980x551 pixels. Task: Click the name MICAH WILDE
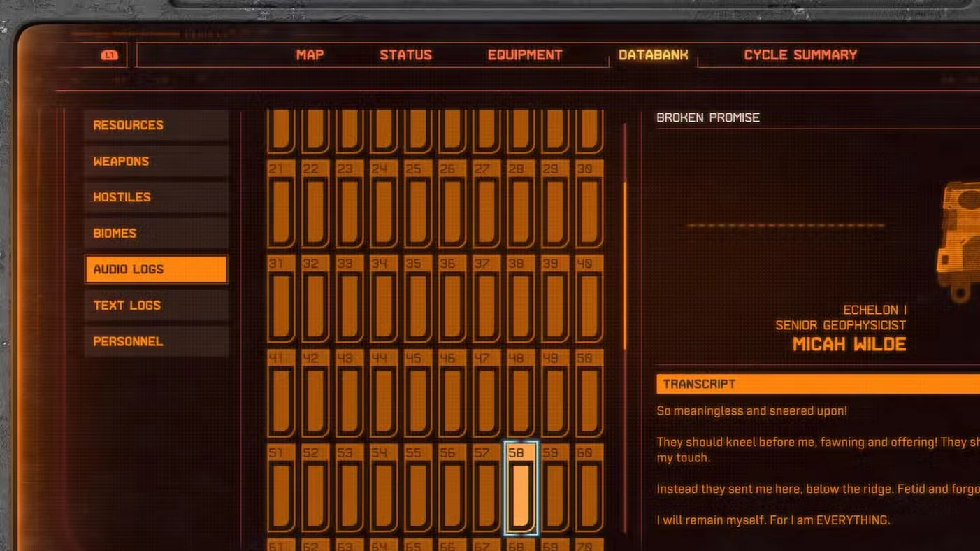[x=849, y=344]
